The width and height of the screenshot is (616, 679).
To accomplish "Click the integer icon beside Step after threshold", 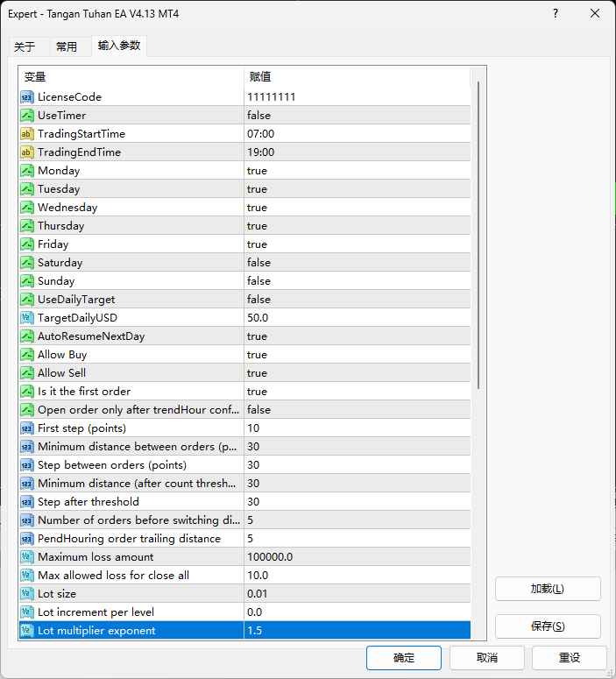I will [x=27, y=502].
